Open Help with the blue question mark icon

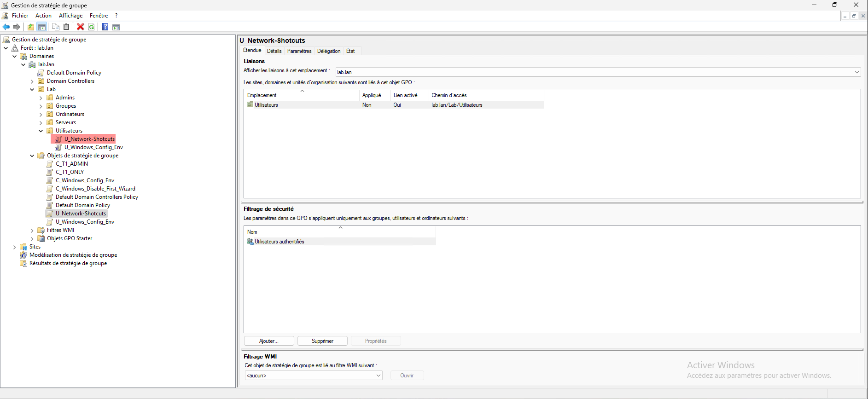click(x=105, y=27)
